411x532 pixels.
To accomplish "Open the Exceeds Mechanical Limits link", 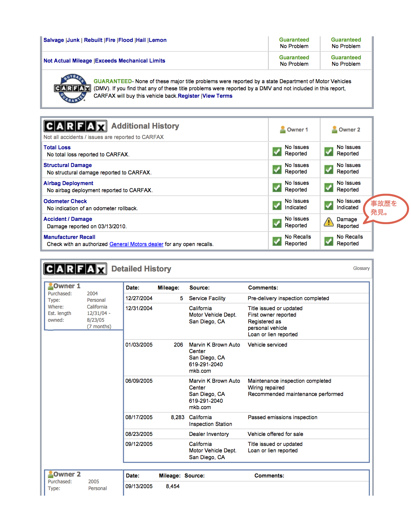I will 130,61.
